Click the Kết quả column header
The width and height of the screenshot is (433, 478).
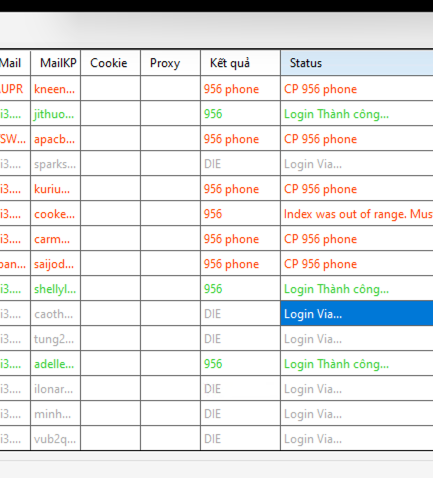[x=240, y=63]
